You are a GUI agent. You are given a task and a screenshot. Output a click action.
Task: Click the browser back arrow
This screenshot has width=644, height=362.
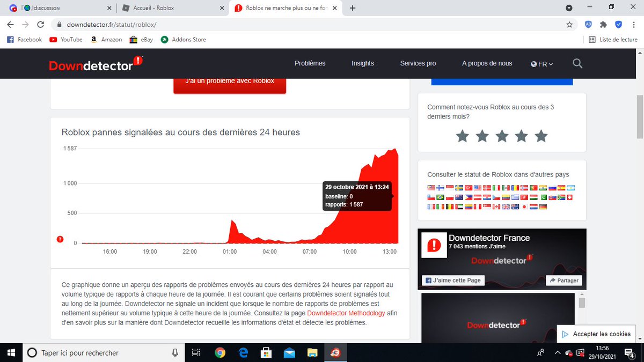click(x=11, y=25)
